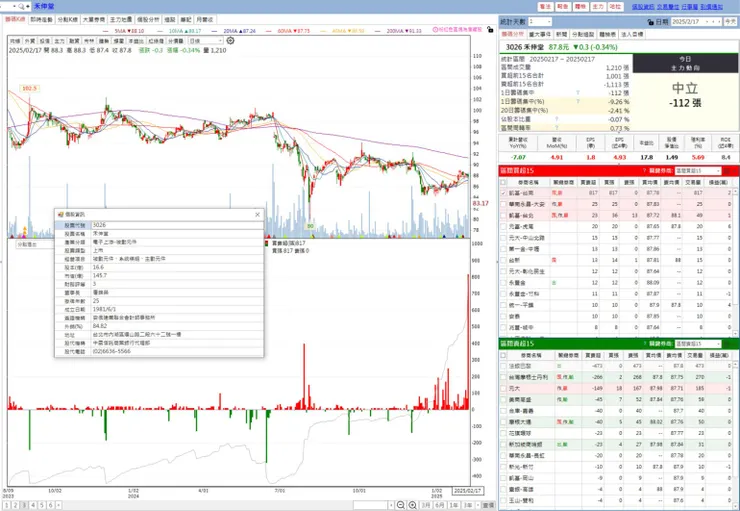Click the help icon beside 1日籌碼集中(%)

(578, 101)
